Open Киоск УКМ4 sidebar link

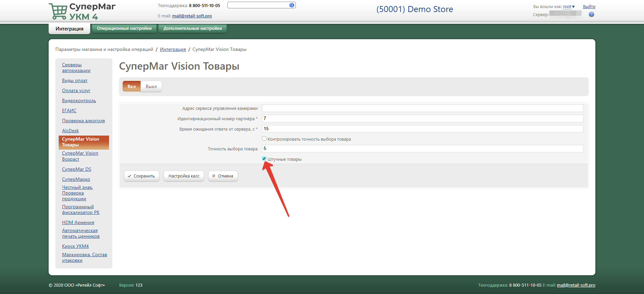75,246
